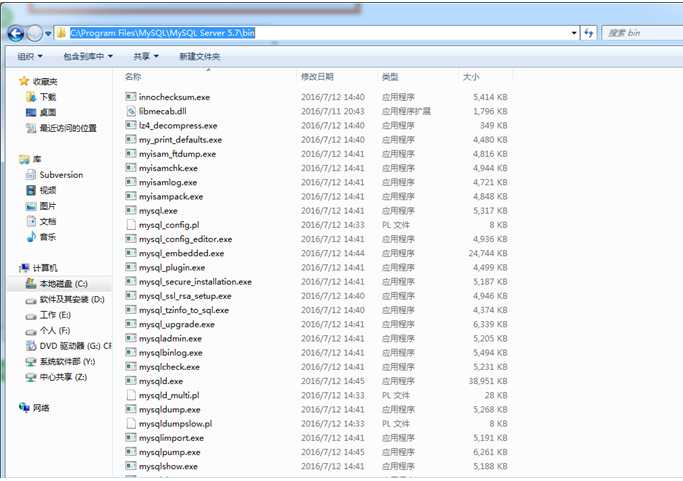This screenshot has width=683, height=481.
Task: Open 最近访问的位置 in favorites
Action: (x=68, y=128)
